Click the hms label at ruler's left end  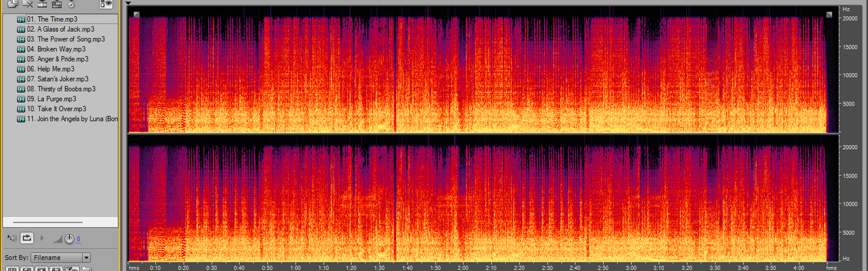coord(134,267)
